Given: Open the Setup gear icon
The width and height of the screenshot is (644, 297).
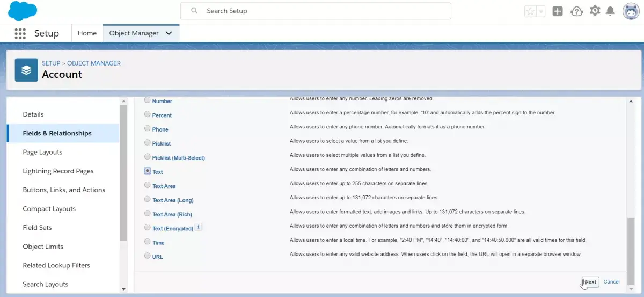Looking at the screenshot, I should point(595,11).
